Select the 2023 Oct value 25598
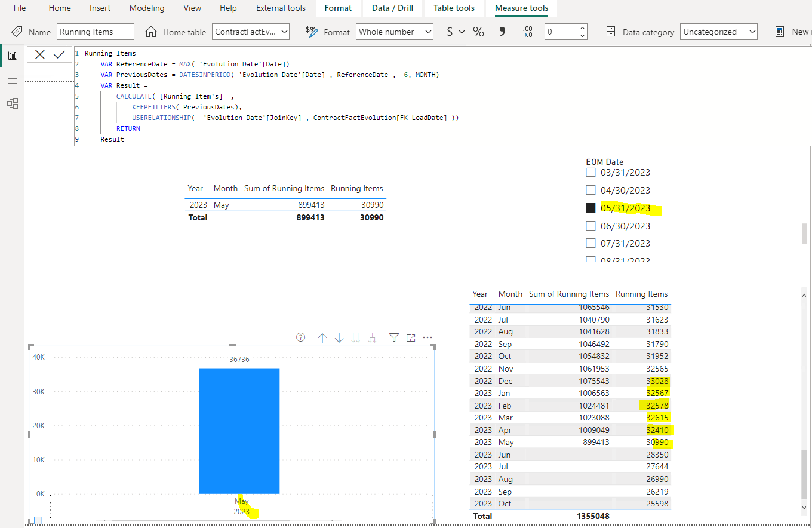This screenshot has width=812, height=528. tap(657, 504)
